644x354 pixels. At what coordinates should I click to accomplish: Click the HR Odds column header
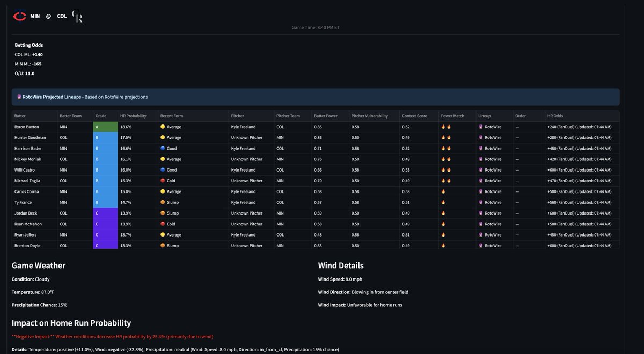582,116
